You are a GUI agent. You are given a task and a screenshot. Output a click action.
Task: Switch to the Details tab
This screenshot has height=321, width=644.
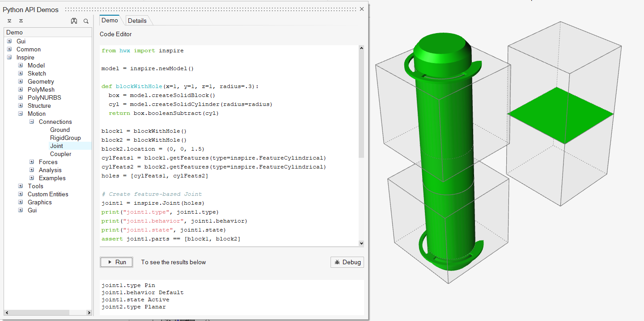pos(138,20)
